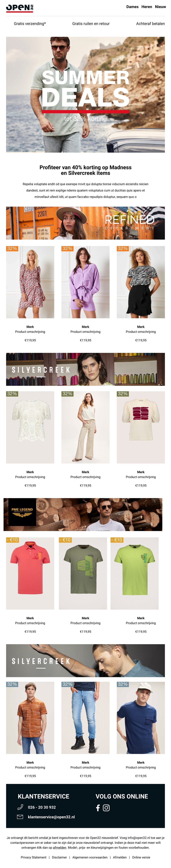The image size is (171, 868).
Task: Open the PME Legend banner
Action: [83, 515]
